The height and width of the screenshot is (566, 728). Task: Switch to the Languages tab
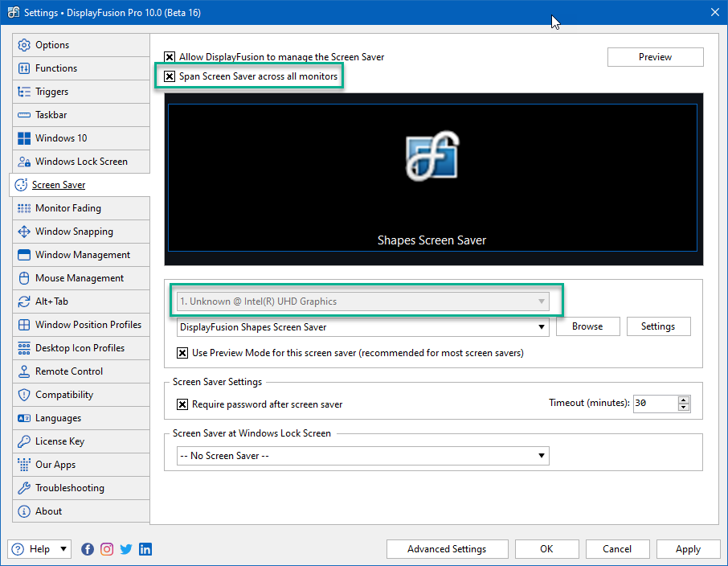81,418
